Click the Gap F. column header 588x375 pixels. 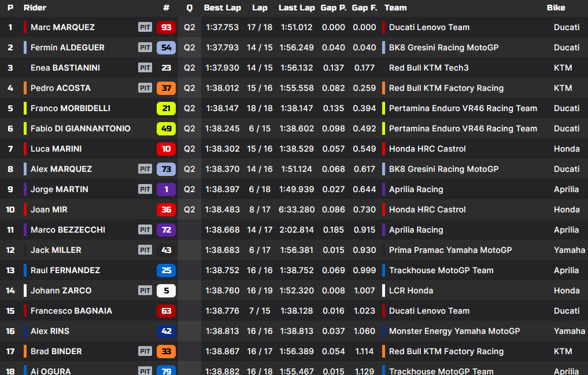pyautogui.click(x=364, y=8)
